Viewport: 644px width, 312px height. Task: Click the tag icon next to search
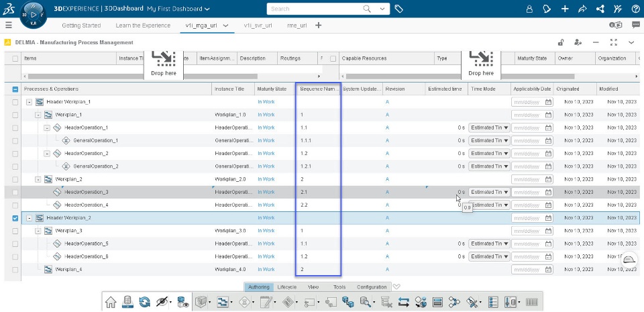(x=398, y=9)
